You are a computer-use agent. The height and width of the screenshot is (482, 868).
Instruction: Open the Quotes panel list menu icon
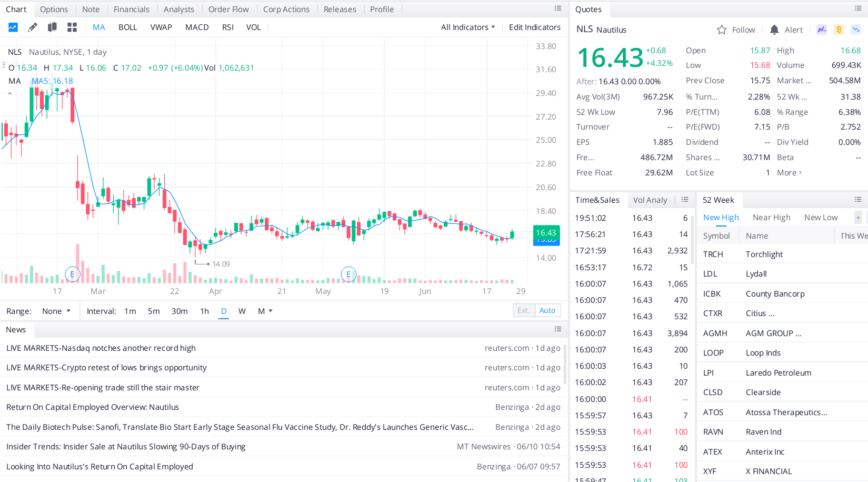pyautogui.click(x=858, y=8)
